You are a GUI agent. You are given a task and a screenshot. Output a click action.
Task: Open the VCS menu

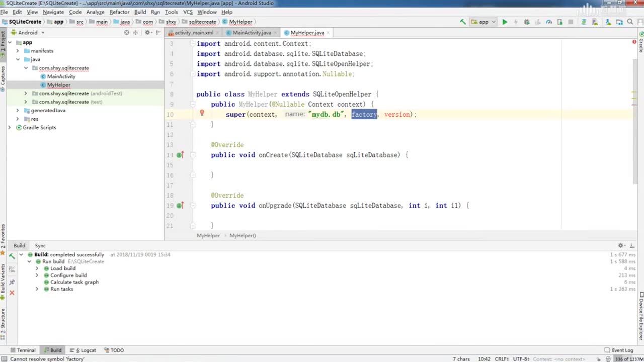[x=188, y=12]
